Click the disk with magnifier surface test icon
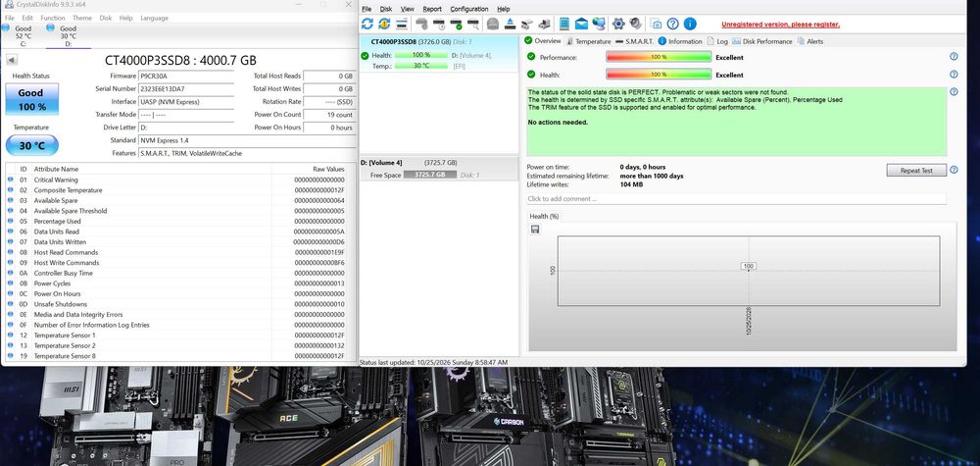 point(473,24)
